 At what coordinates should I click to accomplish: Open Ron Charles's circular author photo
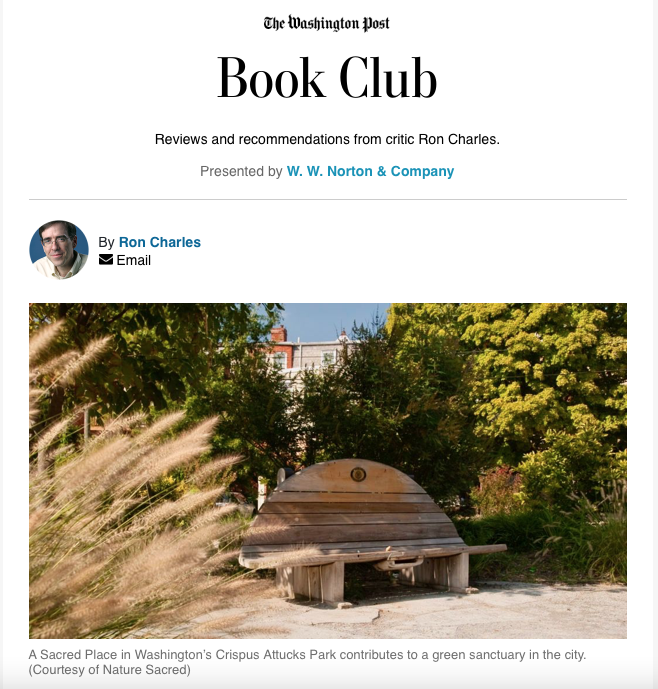[x=59, y=250]
